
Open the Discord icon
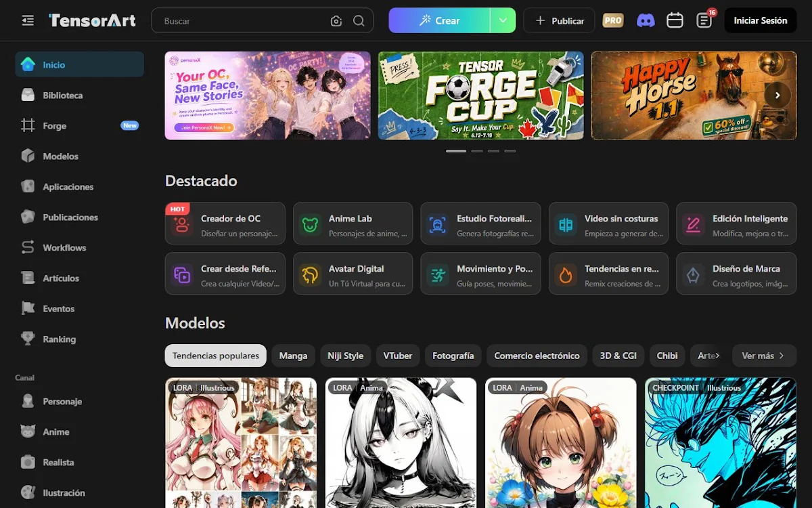[x=646, y=21]
